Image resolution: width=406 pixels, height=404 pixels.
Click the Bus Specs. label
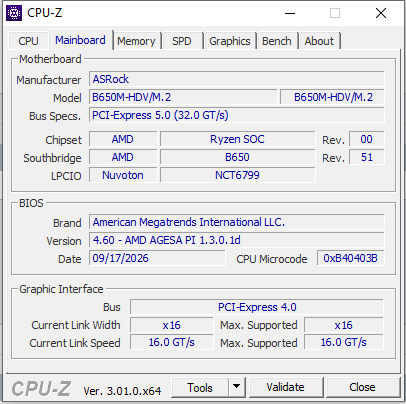[55, 116]
